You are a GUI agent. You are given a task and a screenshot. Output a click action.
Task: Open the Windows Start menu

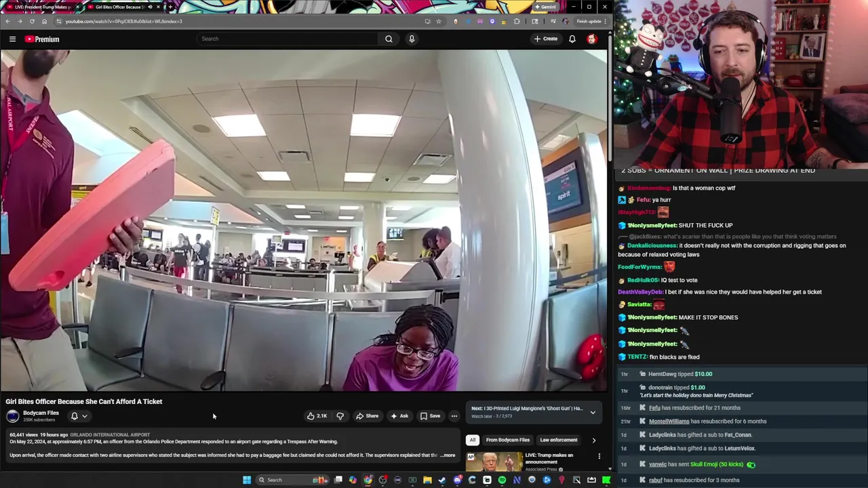(247, 480)
